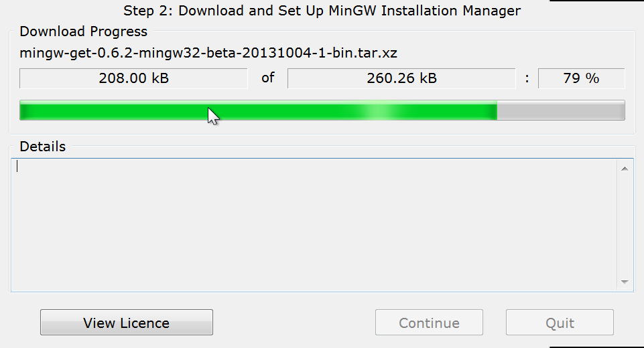Click the "of" label between size fields

268,78
